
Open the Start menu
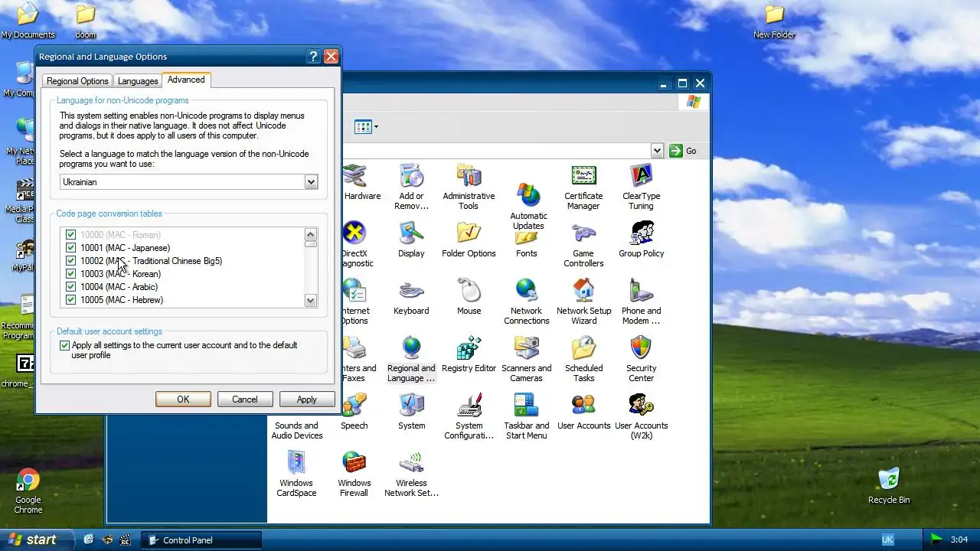point(37,540)
